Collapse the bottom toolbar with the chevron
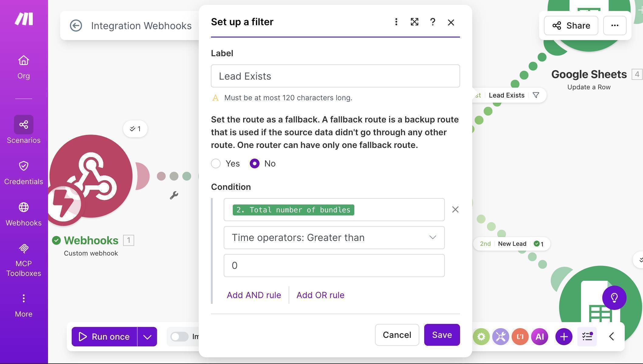Viewport: 643px width, 364px height. click(611, 337)
